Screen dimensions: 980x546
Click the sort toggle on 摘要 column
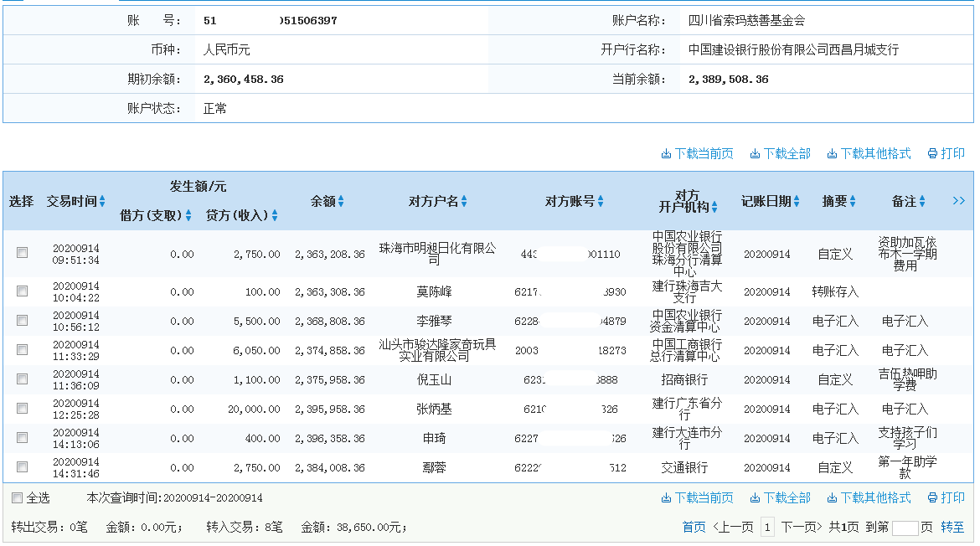[853, 201]
